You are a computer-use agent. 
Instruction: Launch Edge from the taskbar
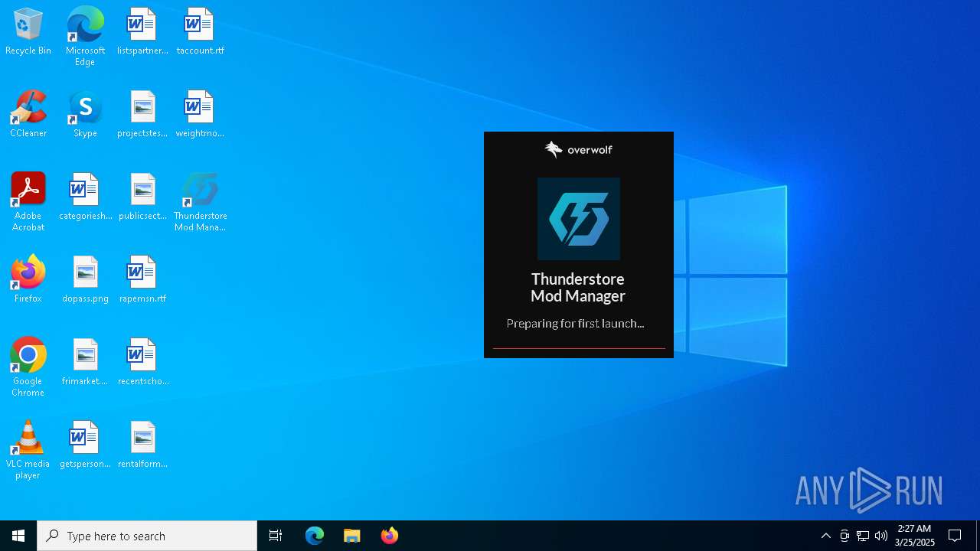click(x=315, y=536)
